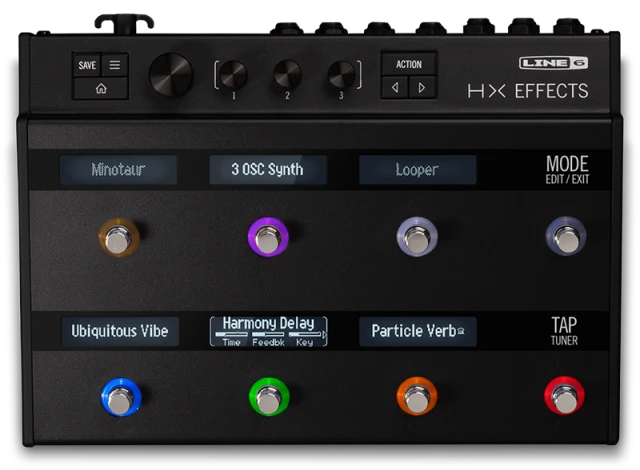Select the Minotaur display strip
640x470 pixels.
(118, 169)
